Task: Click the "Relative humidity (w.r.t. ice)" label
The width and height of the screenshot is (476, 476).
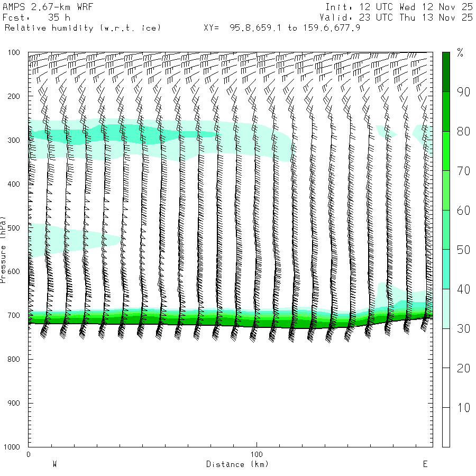Action: tap(83, 28)
